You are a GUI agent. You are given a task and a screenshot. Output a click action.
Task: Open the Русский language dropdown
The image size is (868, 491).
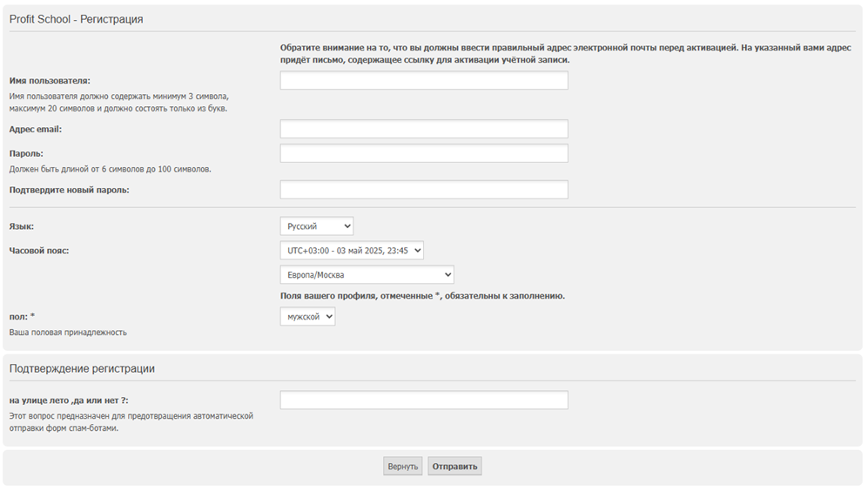(x=317, y=226)
